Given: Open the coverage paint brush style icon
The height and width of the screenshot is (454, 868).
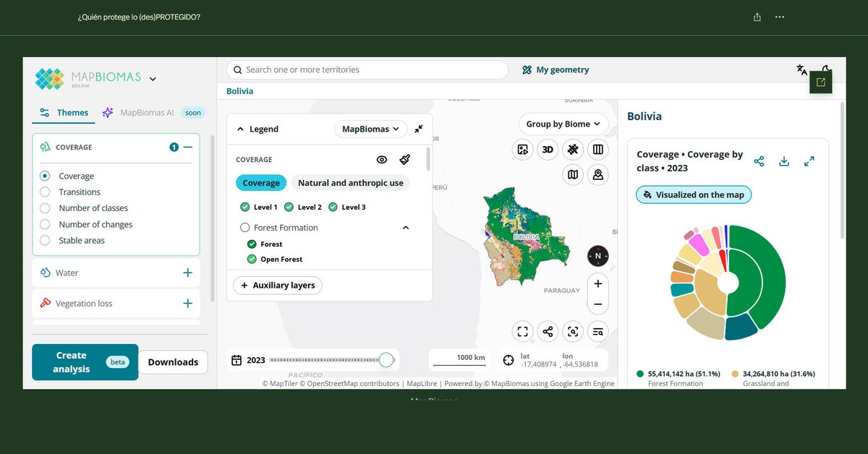Looking at the screenshot, I should pyautogui.click(x=405, y=160).
